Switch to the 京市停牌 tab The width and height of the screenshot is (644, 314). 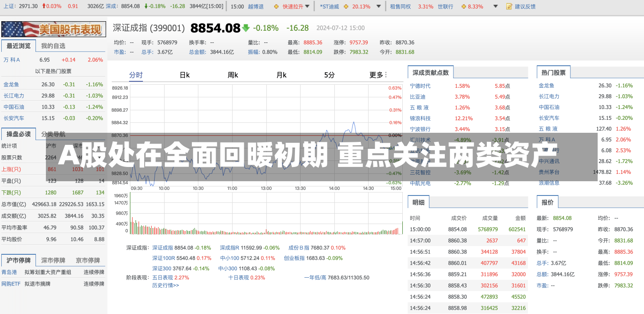pos(88,260)
